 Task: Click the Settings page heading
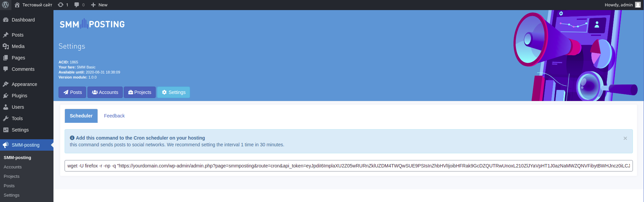pyautogui.click(x=72, y=46)
